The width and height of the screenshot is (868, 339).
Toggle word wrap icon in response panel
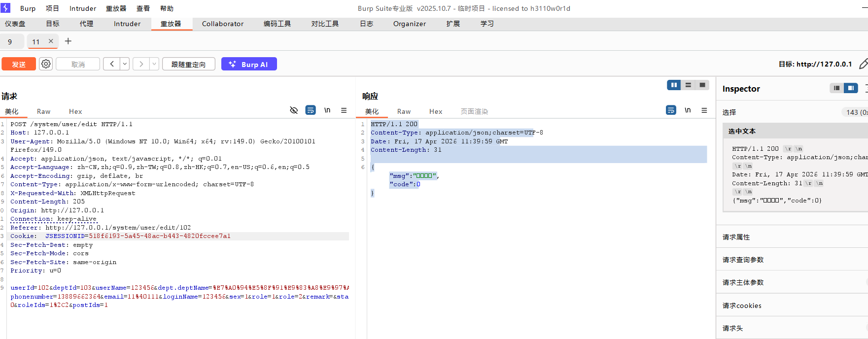pos(671,110)
